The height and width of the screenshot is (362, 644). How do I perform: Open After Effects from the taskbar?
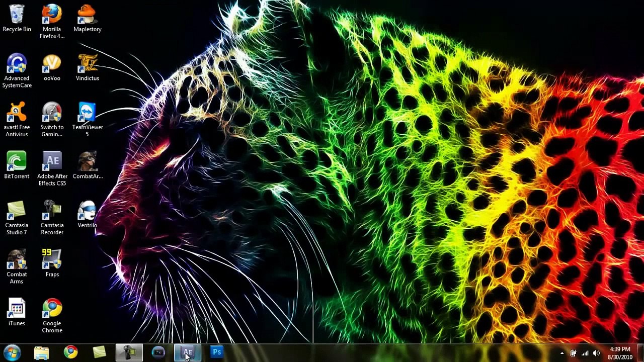[x=188, y=352]
